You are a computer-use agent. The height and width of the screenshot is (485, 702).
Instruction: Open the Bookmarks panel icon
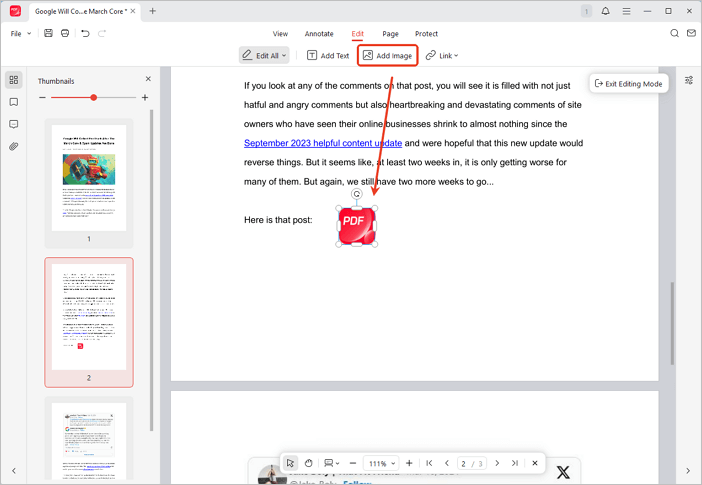[14, 102]
